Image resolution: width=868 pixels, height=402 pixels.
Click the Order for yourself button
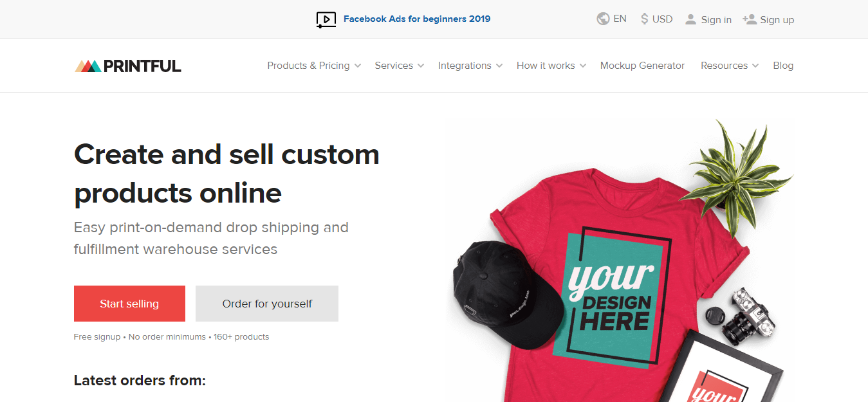point(266,303)
